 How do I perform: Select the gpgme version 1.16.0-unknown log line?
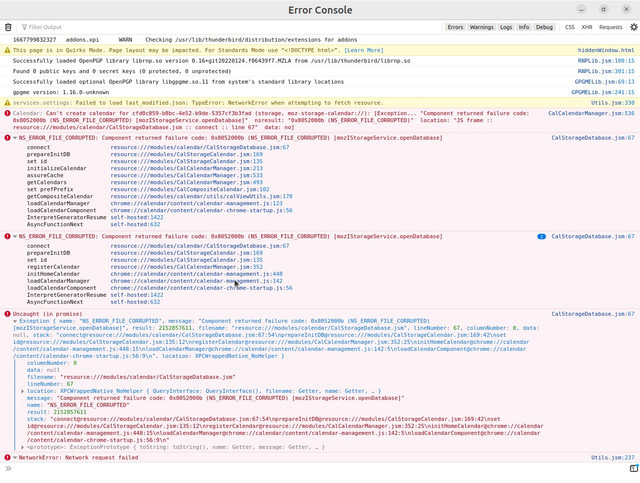pyautogui.click(x=61, y=92)
